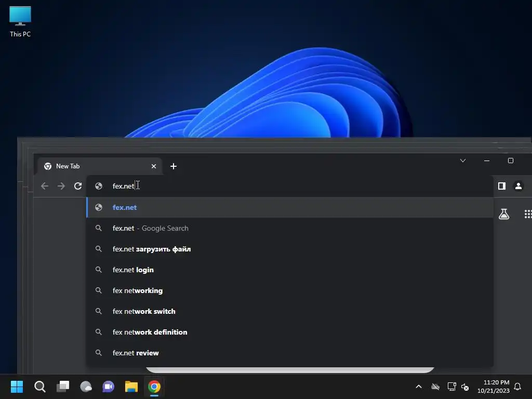
Task: Close the New Tab tab
Action: click(x=154, y=166)
